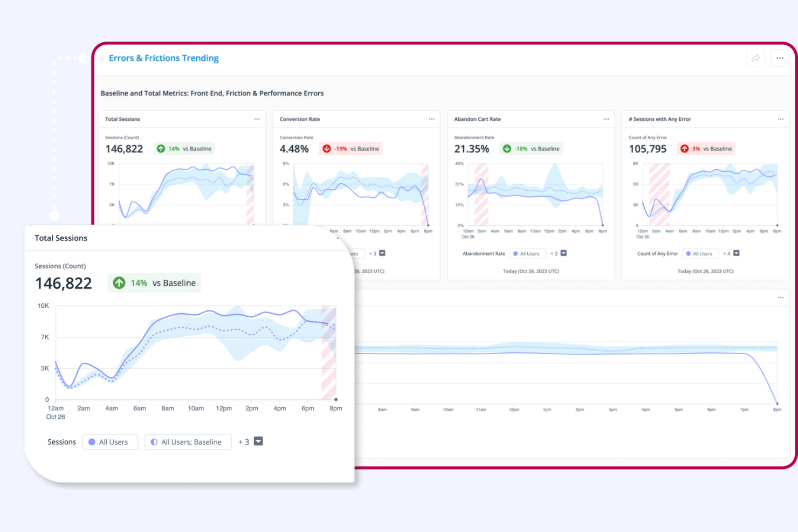The width and height of the screenshot is (798, 532).
Task: Click the 14% vs Baseline green badge
Action: point(154,282)
